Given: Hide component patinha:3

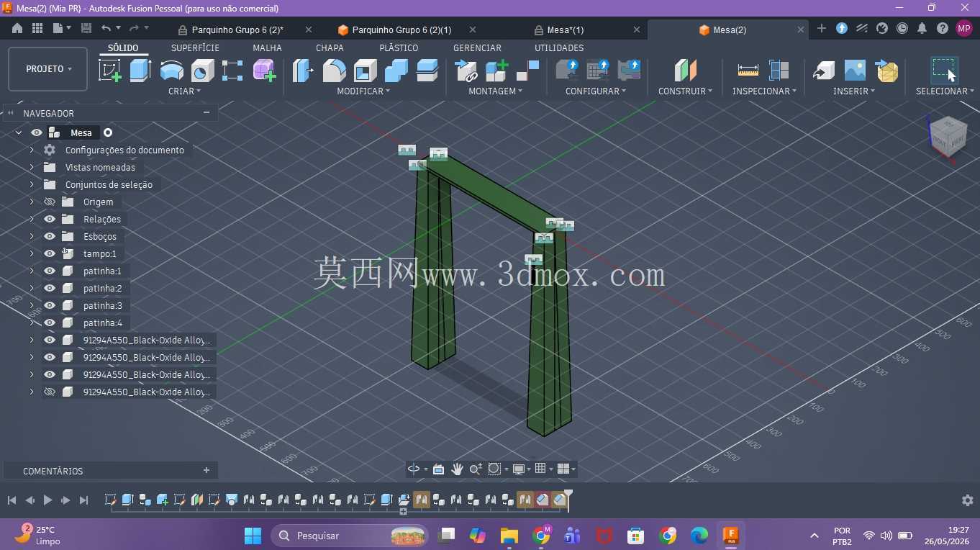Looking at the screenshot, I should 50,305.
